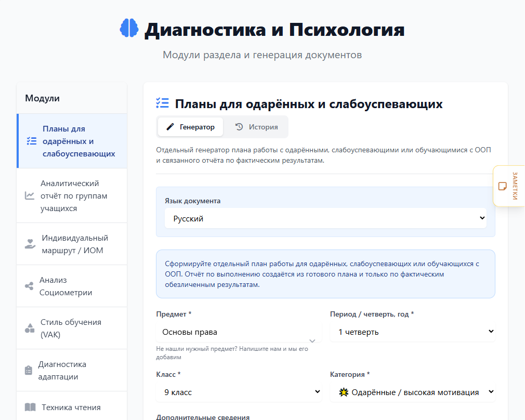The image size is (525, 420).
Task: Click the checklist icon beside the page heading
Action: click(162, 103)
